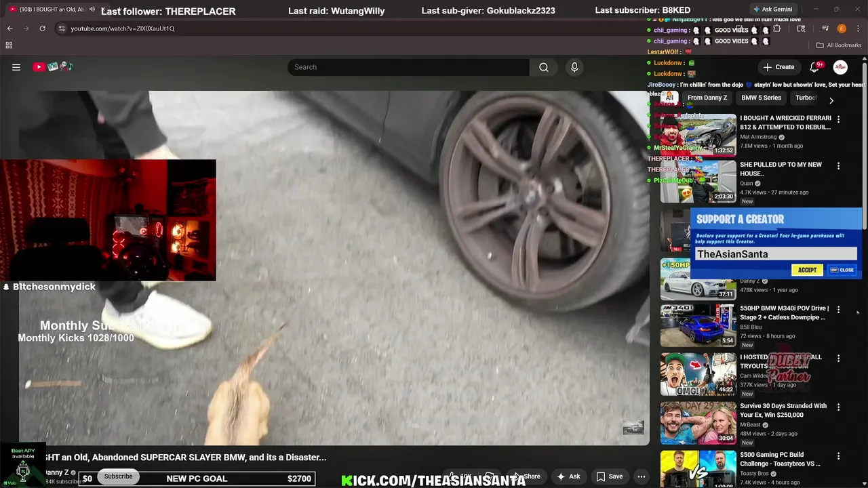Click the Ask button below the video
Image resolution: width=868 pixels, height=488 pixels.
click(x=568, y=476)
